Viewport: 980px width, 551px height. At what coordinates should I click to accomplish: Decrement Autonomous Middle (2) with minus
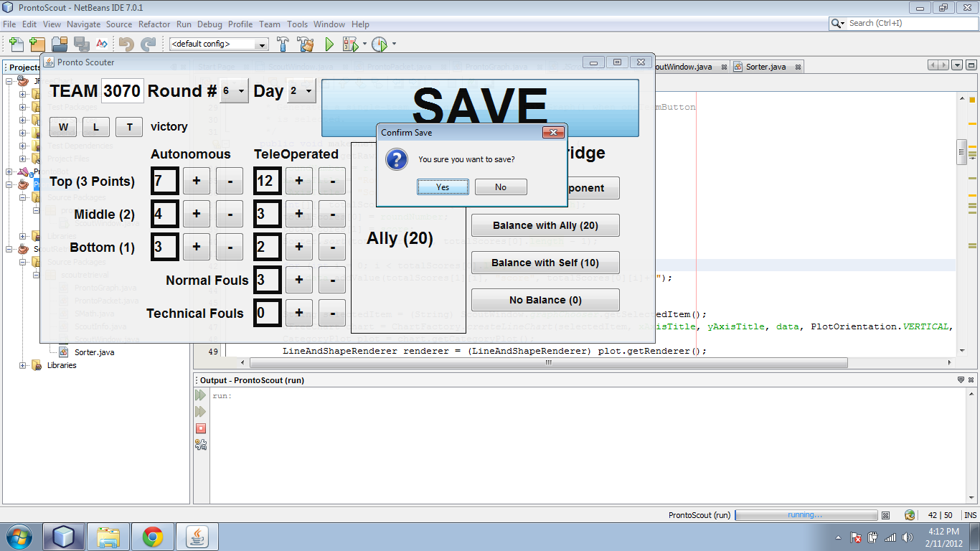tap(230, 215)
